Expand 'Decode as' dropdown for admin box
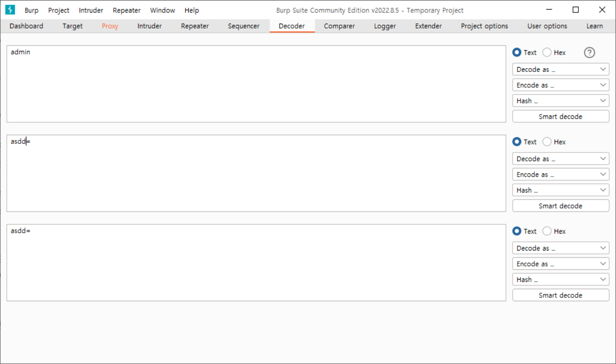The height and width of the screenshot is (364, 616). coord(560,70)
